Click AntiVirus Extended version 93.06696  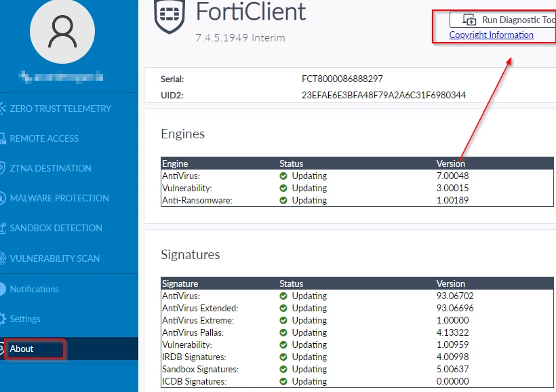tap(455, 309)
